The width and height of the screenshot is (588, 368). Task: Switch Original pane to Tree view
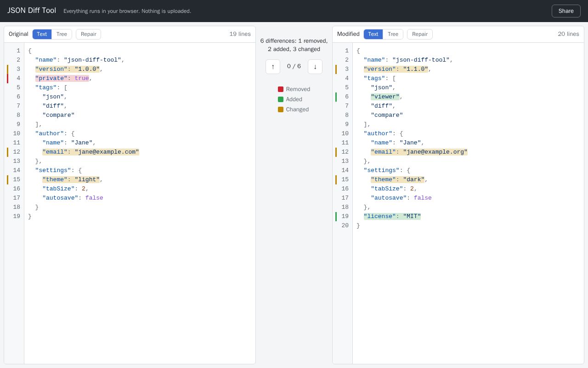62,34
